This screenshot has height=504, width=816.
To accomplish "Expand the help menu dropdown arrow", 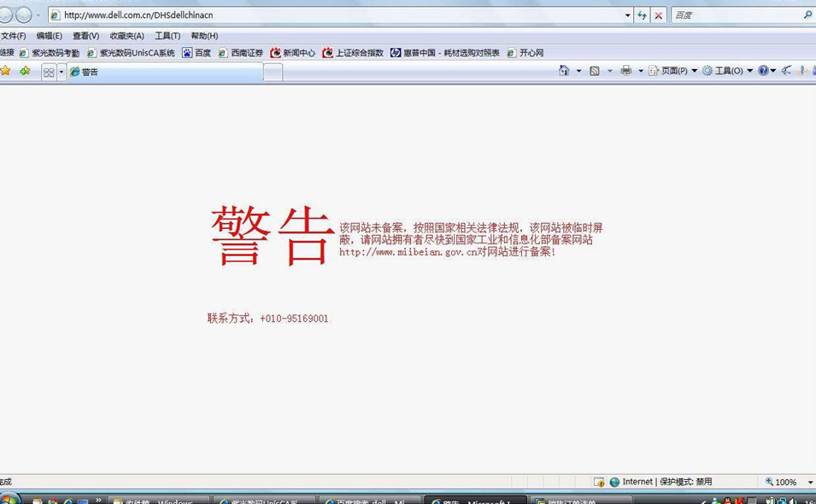I will tap(773, 71).
